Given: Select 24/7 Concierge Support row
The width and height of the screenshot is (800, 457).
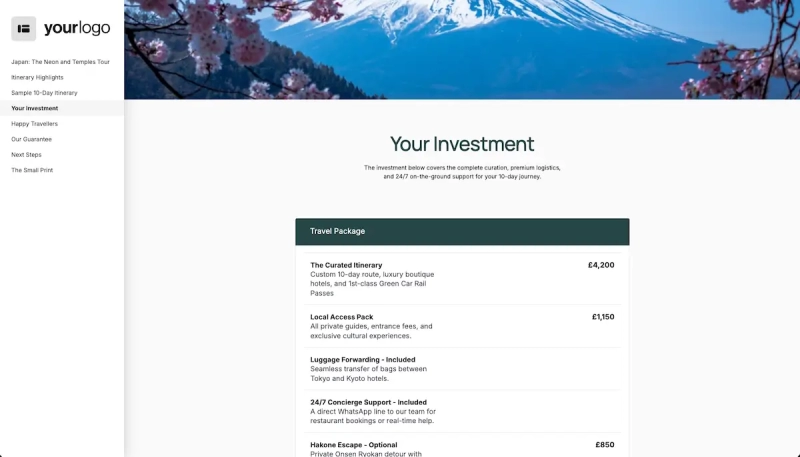Looking at the screenshot, I should [462, 412].
